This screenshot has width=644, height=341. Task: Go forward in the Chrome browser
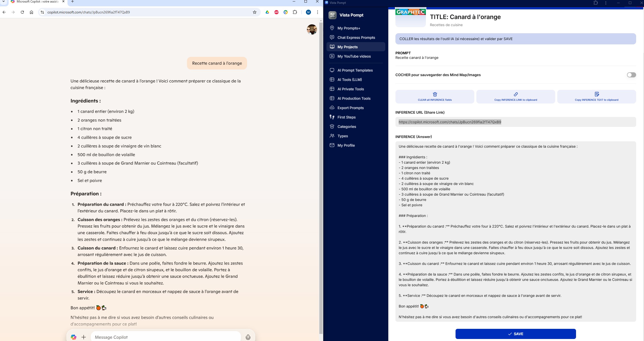click(13, 12)
